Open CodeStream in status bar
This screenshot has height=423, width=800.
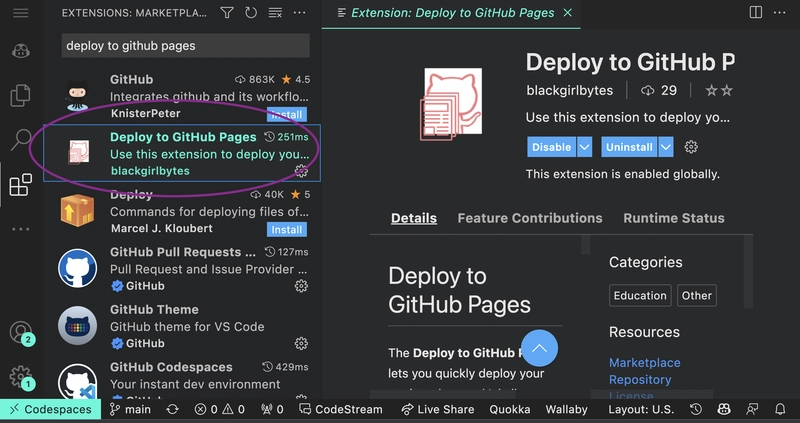pos(341,409)
